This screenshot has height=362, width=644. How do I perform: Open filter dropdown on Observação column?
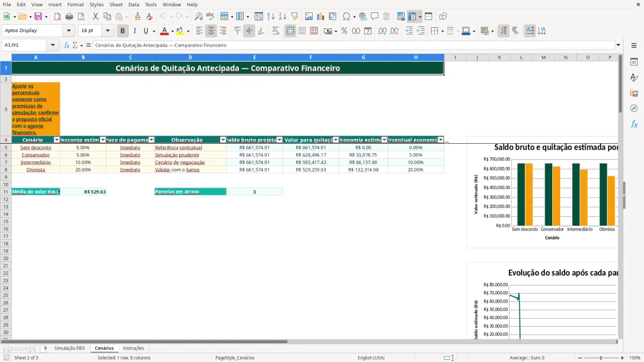click(223, 140)
